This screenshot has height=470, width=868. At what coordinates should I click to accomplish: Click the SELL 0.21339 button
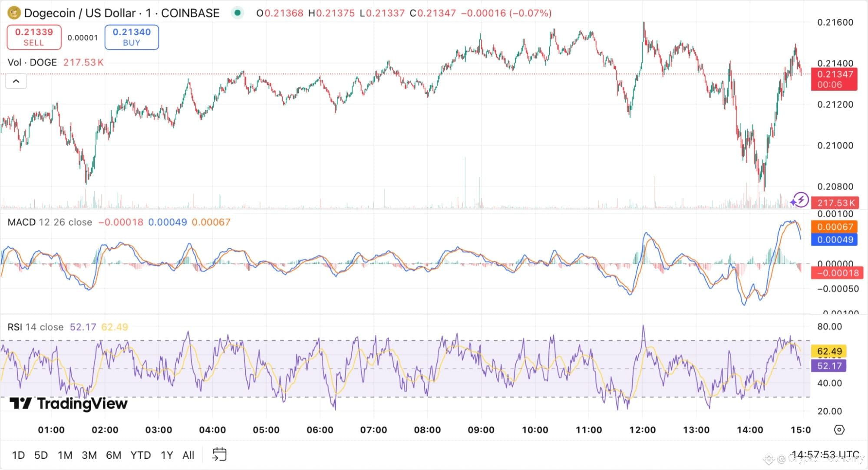coord(34,37)
